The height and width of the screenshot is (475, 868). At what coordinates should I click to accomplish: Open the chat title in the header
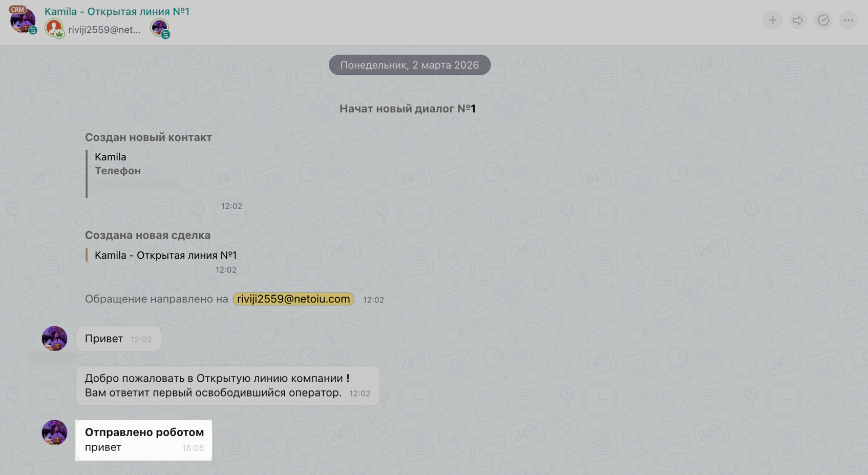(117, 11)
